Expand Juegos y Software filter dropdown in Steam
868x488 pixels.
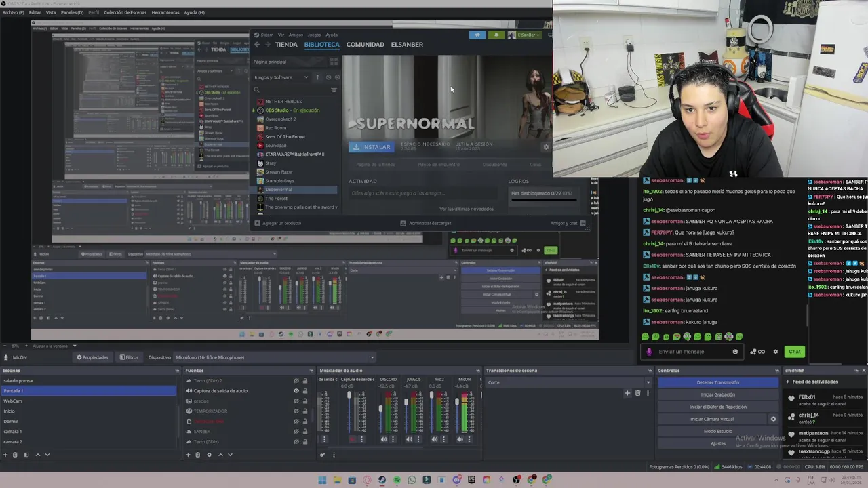click(282, 77)
